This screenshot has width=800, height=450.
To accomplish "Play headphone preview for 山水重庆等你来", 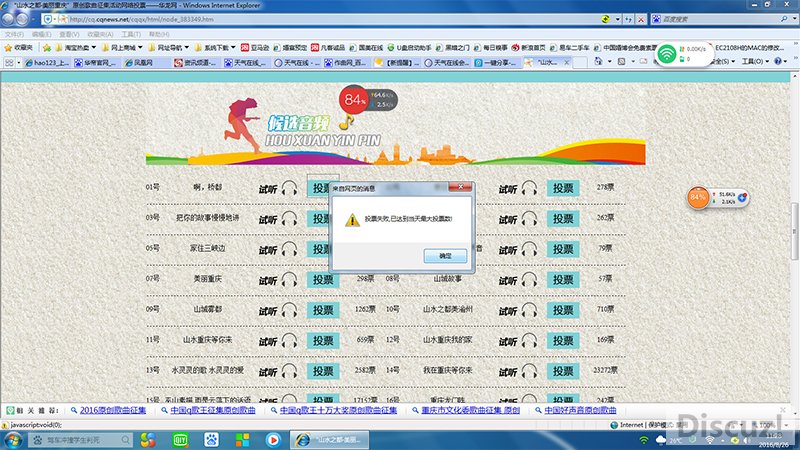I will tap(289, 341).
